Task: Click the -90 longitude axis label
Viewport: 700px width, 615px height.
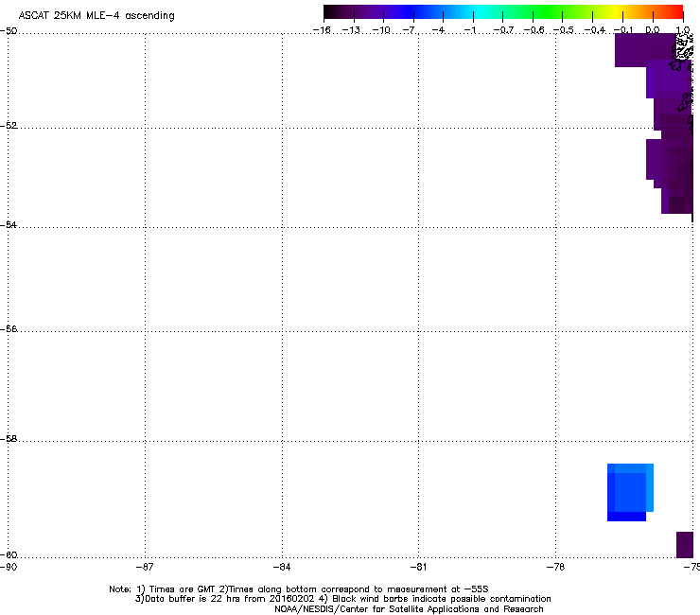Action: tap(9, 567)
